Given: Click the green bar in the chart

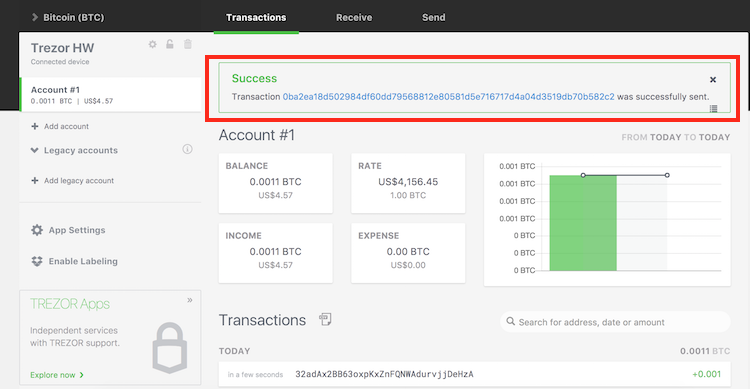Looking at the screenshot, I should (583, 223).
